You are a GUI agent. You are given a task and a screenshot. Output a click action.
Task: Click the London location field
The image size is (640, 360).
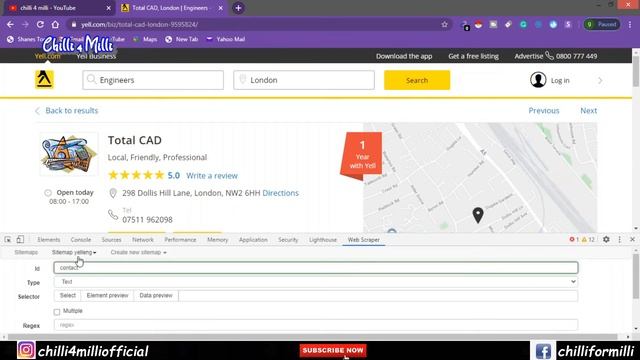[304, 80]
